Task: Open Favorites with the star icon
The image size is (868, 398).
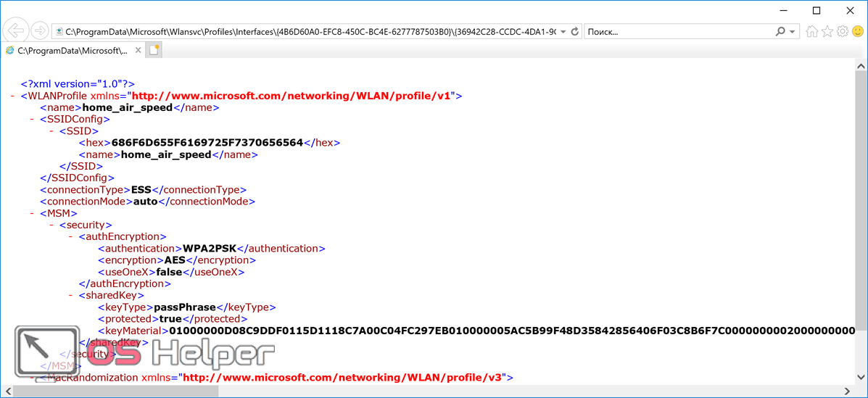Action: point(827,32)
